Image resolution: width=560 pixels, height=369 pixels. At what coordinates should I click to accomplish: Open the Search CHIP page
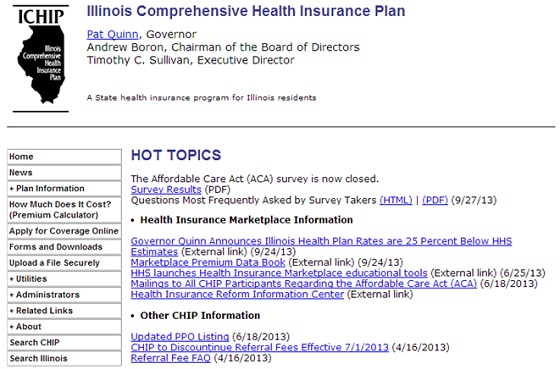64,343
